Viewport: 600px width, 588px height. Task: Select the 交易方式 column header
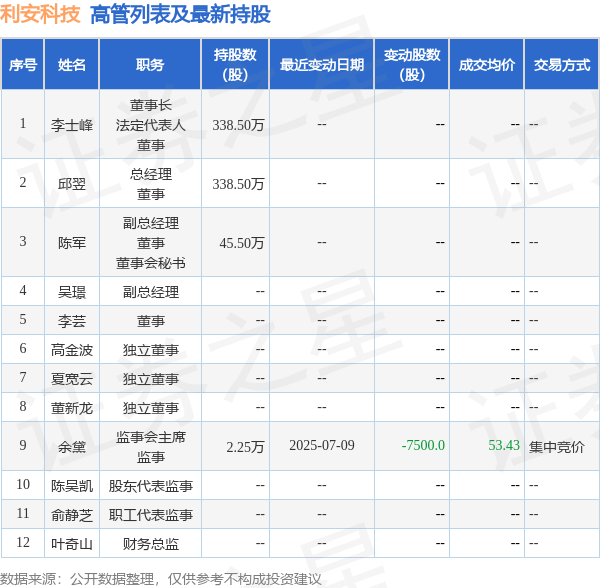coord(561,64)
